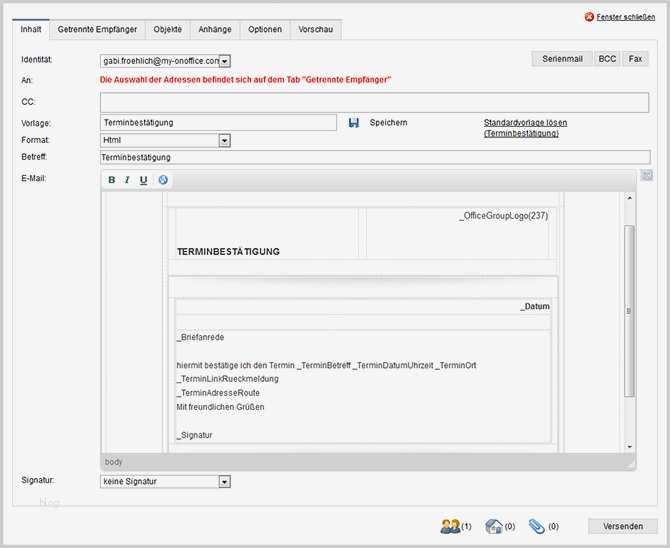Click the Versenden button
This screenshot has height=548, width=670.
pos(623,526)
